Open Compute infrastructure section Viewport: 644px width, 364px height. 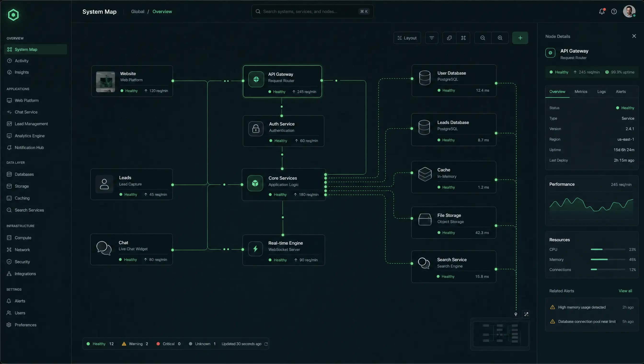(35, 238)
